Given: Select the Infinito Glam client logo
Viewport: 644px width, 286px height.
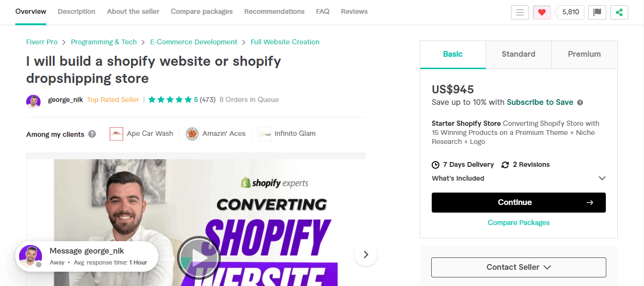Looking at the screenshot, I should point(264,133).
